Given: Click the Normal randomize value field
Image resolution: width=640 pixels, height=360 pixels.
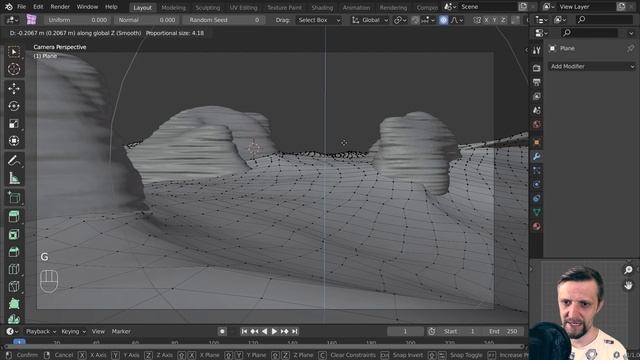Looking at the screenshot, I should [147, 20].
